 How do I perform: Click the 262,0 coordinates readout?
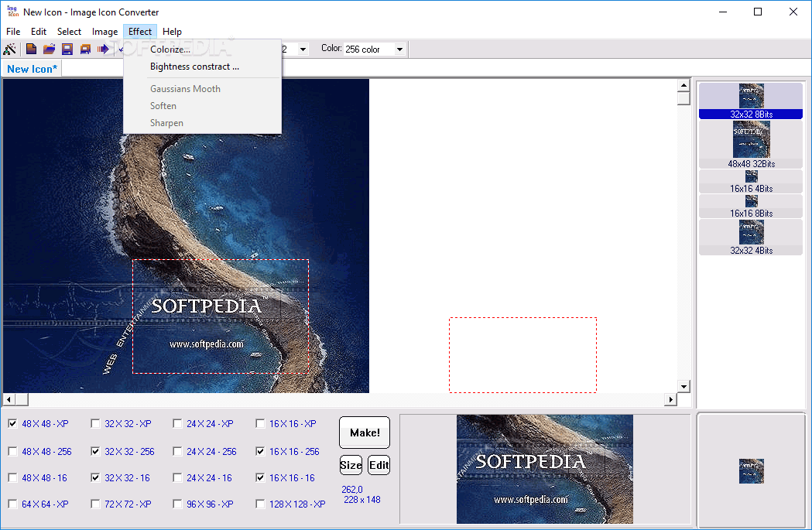tap(352, 490)
